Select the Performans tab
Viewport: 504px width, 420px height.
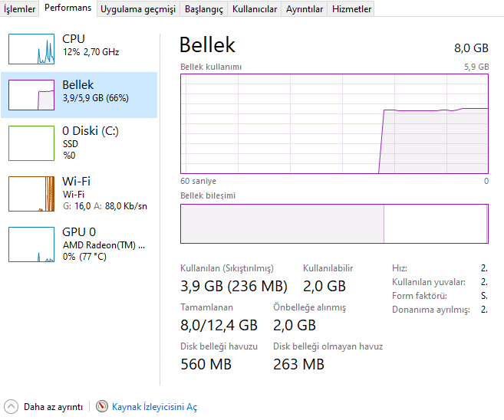point(68,8)
